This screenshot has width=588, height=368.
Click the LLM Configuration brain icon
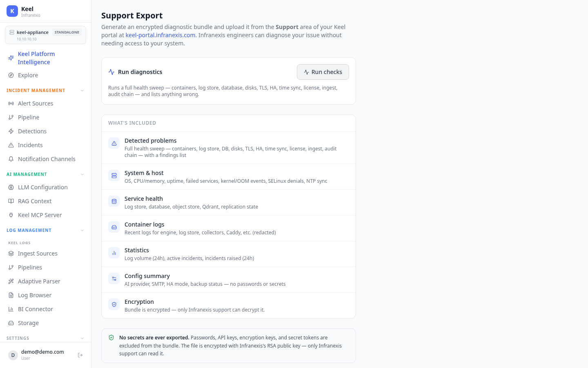pos(11,187)
